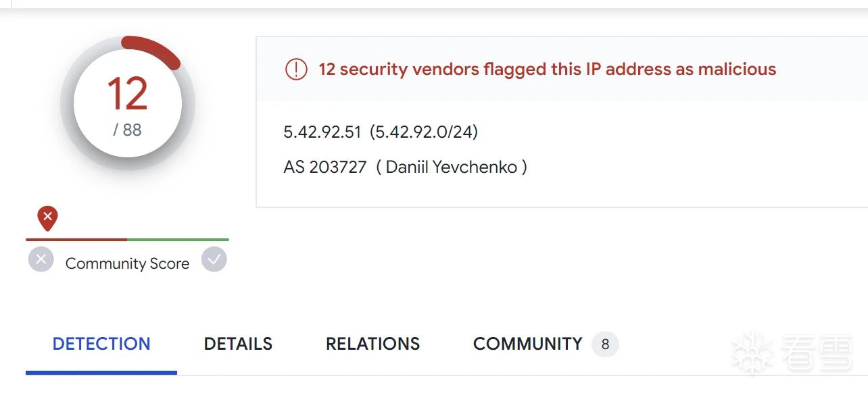This screenshot has width=868, height=393.
Task: Click the detection count 12 in the gauge
Action: tap(127, 94)
